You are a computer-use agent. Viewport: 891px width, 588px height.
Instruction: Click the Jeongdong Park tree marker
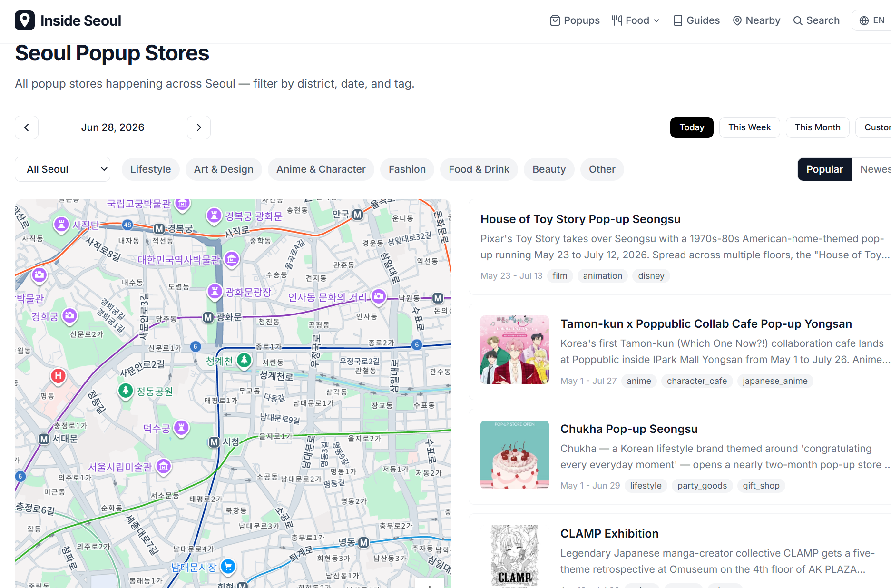click(x=126, y=391)
